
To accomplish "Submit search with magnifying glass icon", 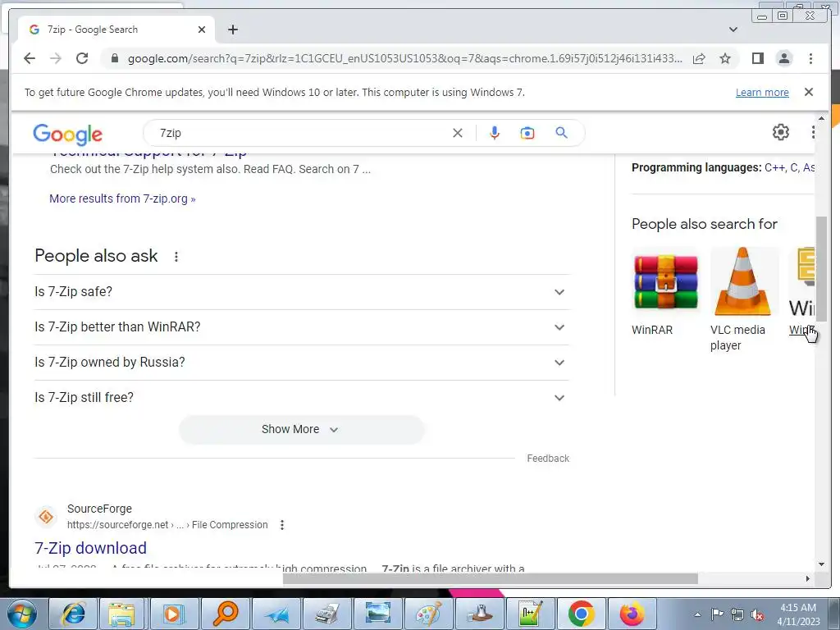I will click(561, 133).
